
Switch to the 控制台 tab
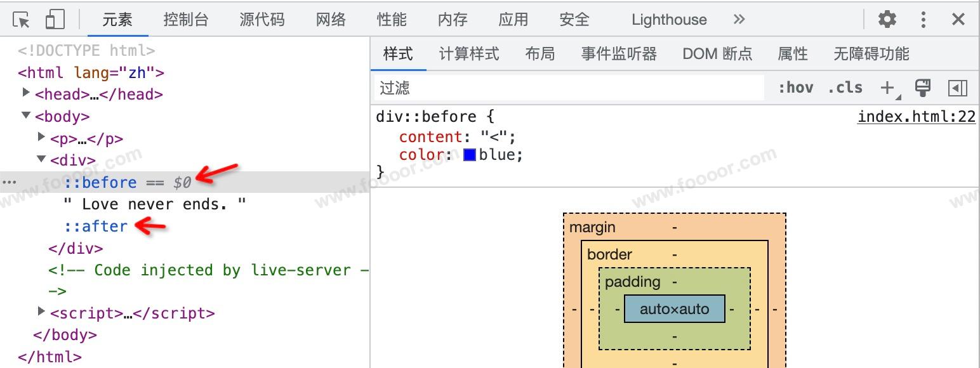(185, 20)
